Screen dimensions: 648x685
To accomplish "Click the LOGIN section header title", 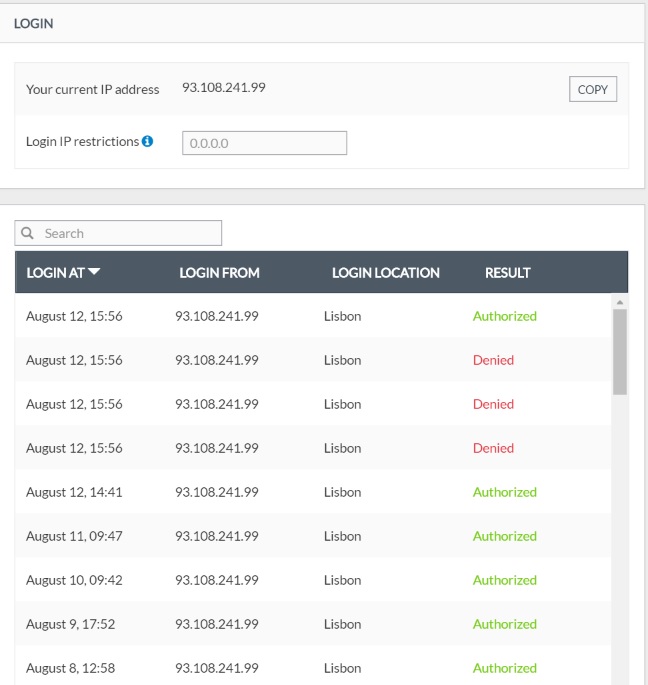I will [x=34, y=23].
